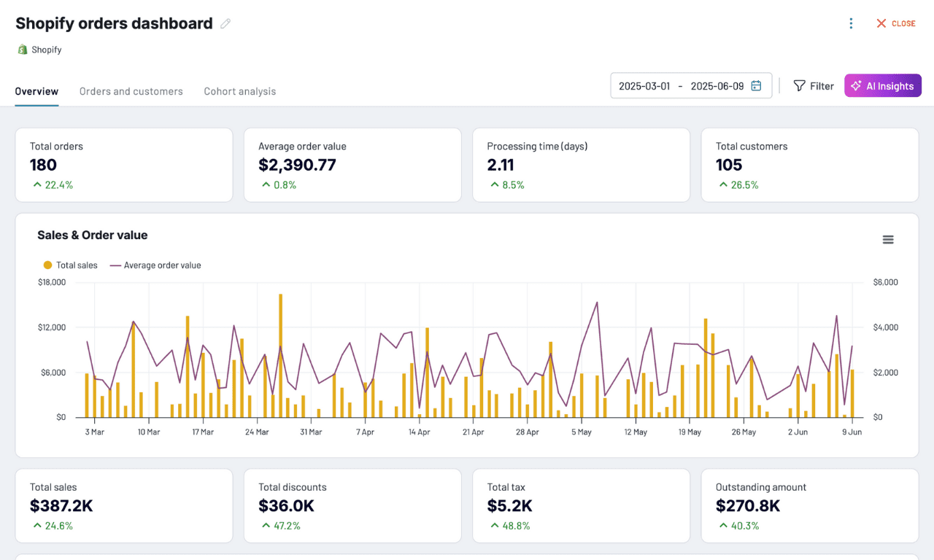Open the three-dot options menu
This screenshot has height=560, width=934.
[851, 23]
